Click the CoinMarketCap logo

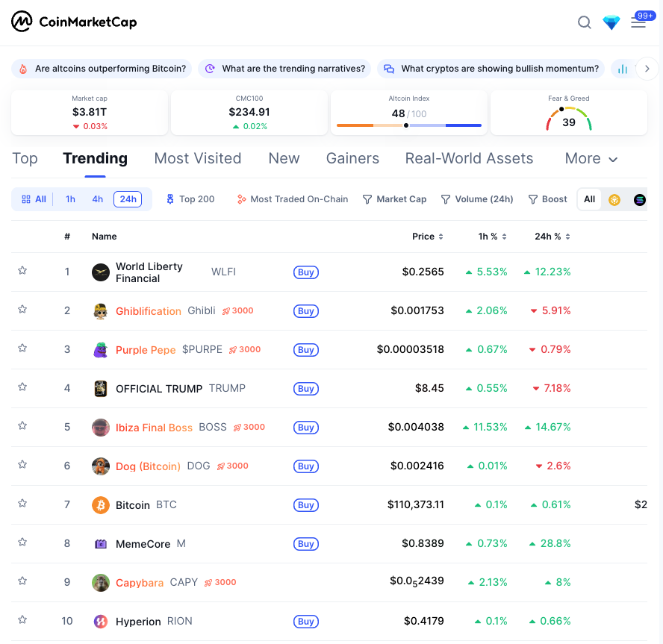[x=74, y=22]
